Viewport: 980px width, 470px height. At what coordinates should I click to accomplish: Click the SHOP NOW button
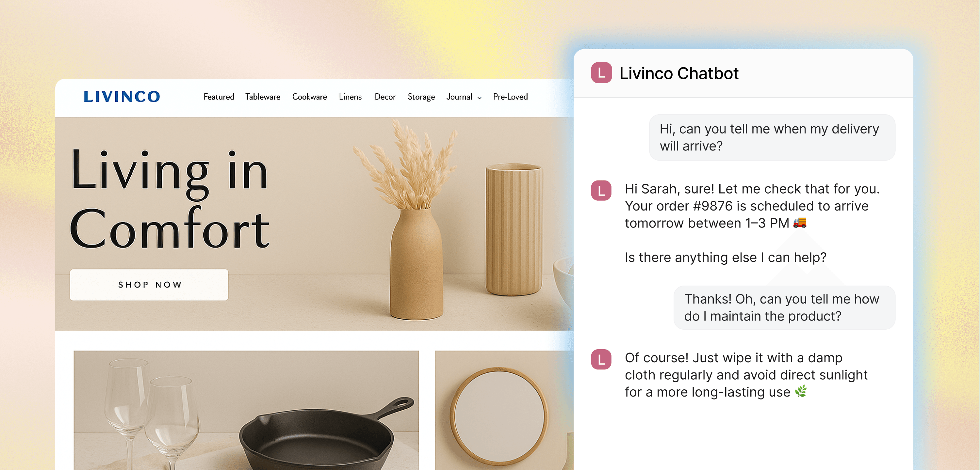[x=149, y=285]
